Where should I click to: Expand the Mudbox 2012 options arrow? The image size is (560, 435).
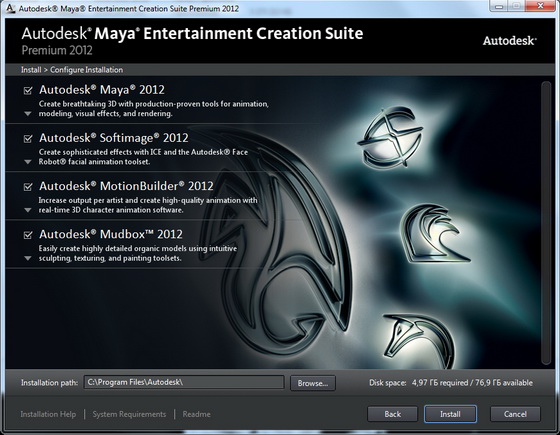[x=28, y=259]
